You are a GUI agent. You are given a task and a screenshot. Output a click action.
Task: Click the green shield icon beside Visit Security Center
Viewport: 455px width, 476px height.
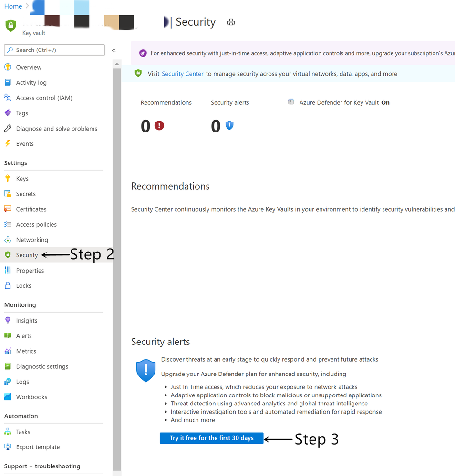click(138, 73)
